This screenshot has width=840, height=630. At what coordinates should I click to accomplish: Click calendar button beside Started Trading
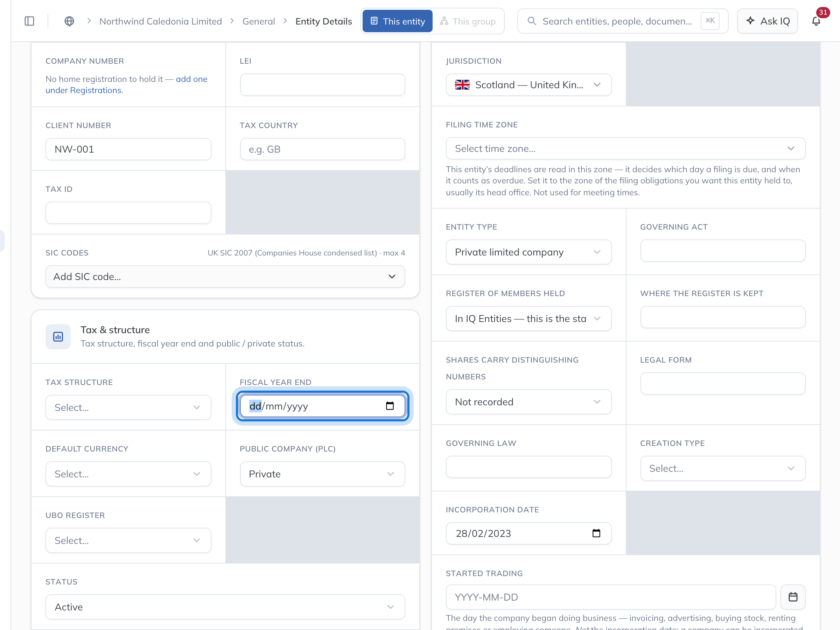point(792,597)
